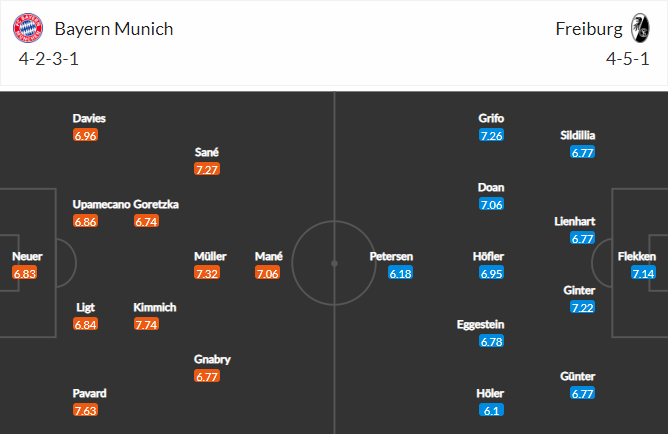Click Höler's 6.1 rating badge
Image resolution: width=668 pixels, height=434 pixels.
[x=492, y=410]
